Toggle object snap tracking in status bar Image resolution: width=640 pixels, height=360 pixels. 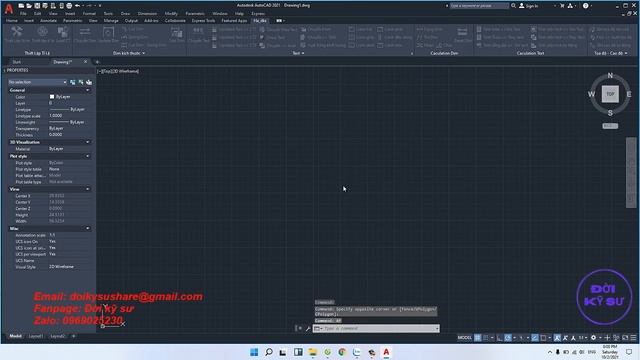[535, 338]
